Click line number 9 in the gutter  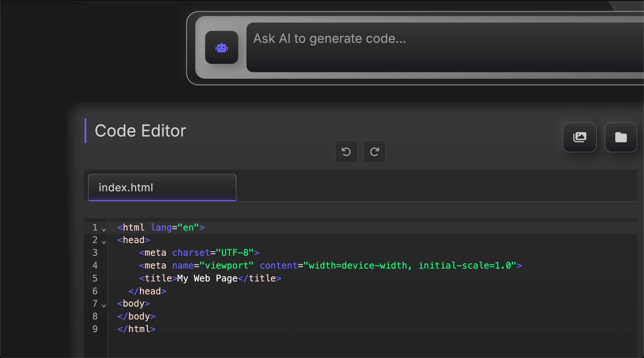coord(95,329)
